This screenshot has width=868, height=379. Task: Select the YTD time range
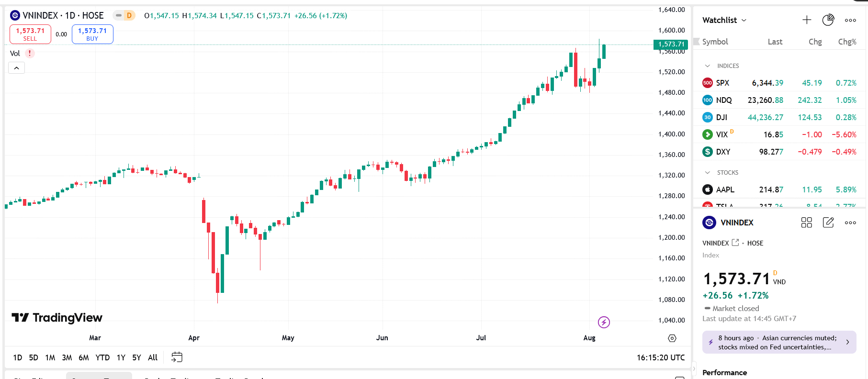102,357
